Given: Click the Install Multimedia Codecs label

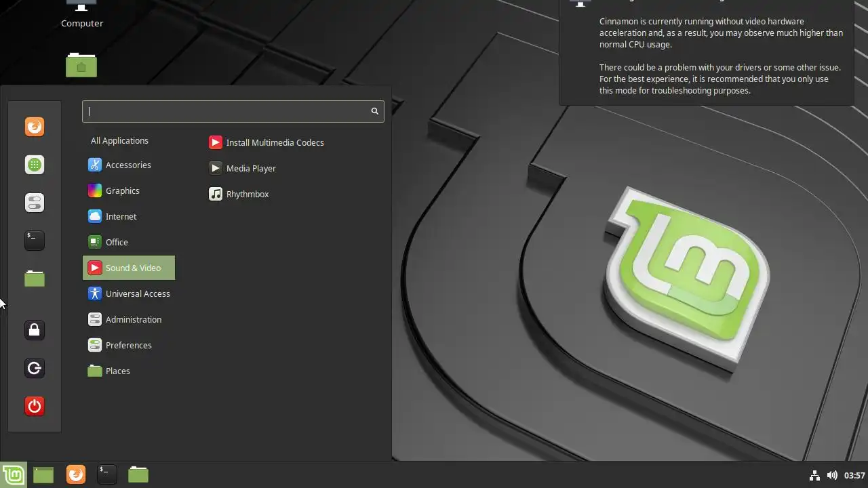Looking at the screenshot, I should coord(275,142).
